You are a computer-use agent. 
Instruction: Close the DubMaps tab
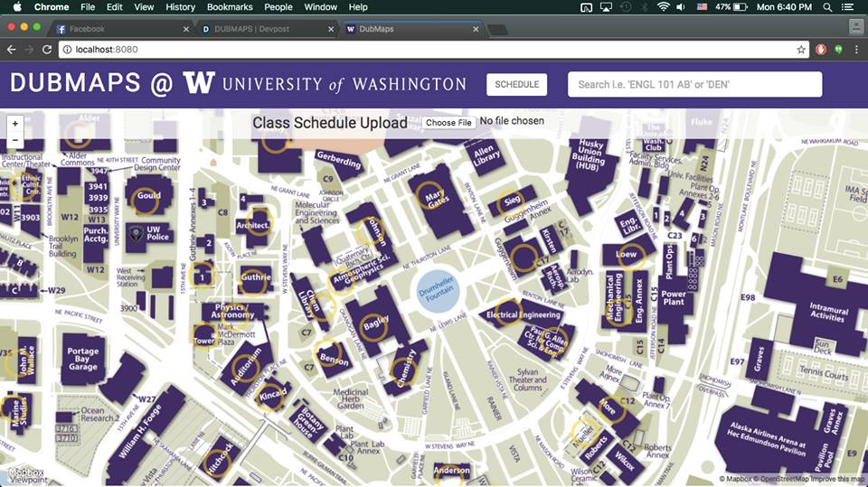coord(476,29)
